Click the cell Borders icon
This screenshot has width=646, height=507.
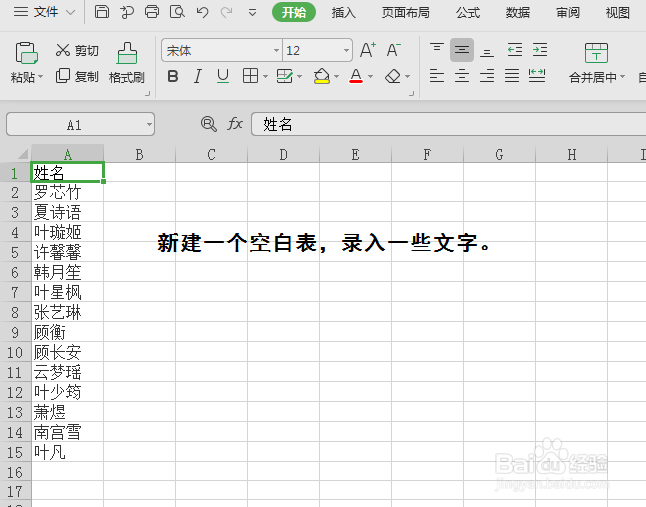pos(250,76)
